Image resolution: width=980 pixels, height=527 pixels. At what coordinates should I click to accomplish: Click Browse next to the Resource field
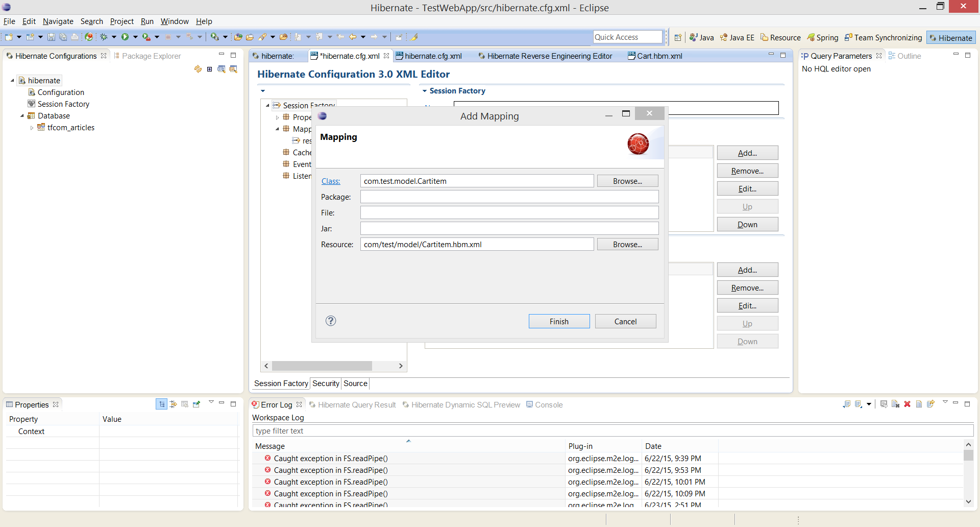pyautogui.click(x=627, y=244)
